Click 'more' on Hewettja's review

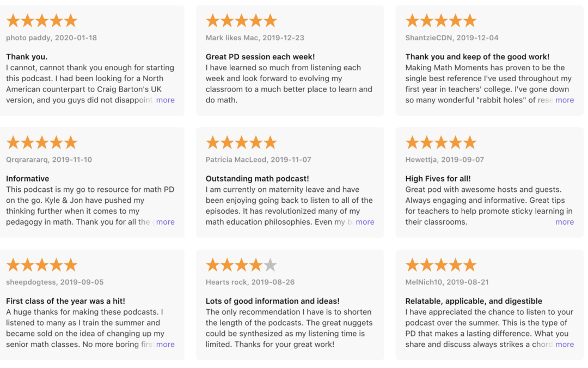[565, 222]
